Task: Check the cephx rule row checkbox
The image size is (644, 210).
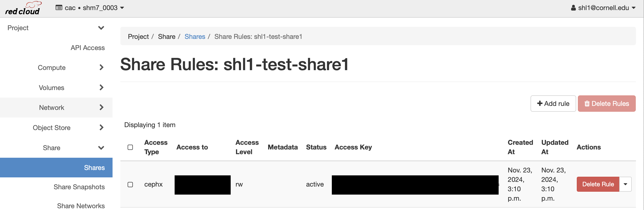Action: point(130,185)
